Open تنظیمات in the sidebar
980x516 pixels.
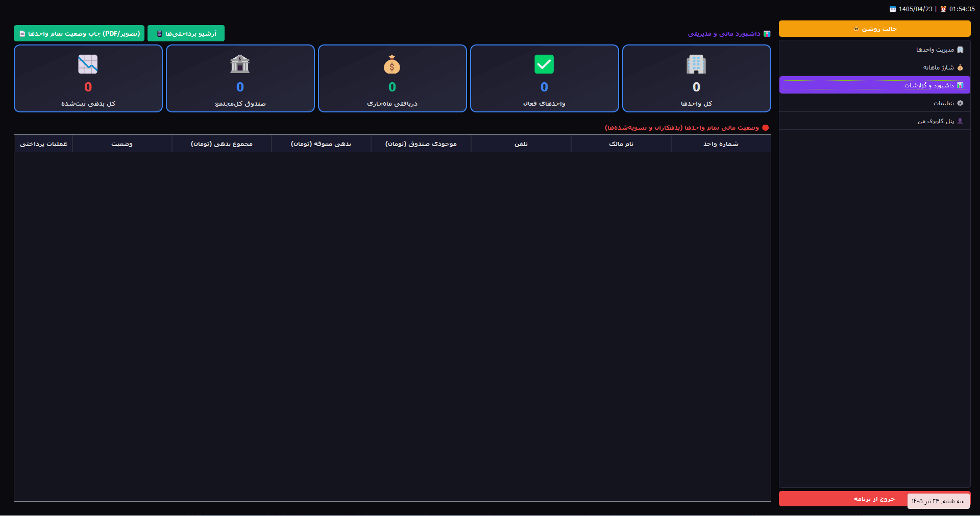(x=874, y=103)
